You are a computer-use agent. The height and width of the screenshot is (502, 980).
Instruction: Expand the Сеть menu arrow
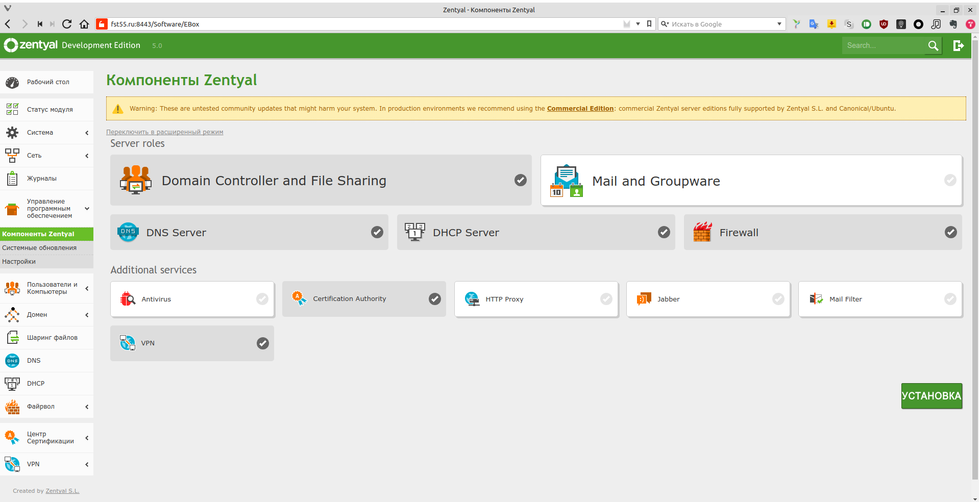[x=87, y=156]
